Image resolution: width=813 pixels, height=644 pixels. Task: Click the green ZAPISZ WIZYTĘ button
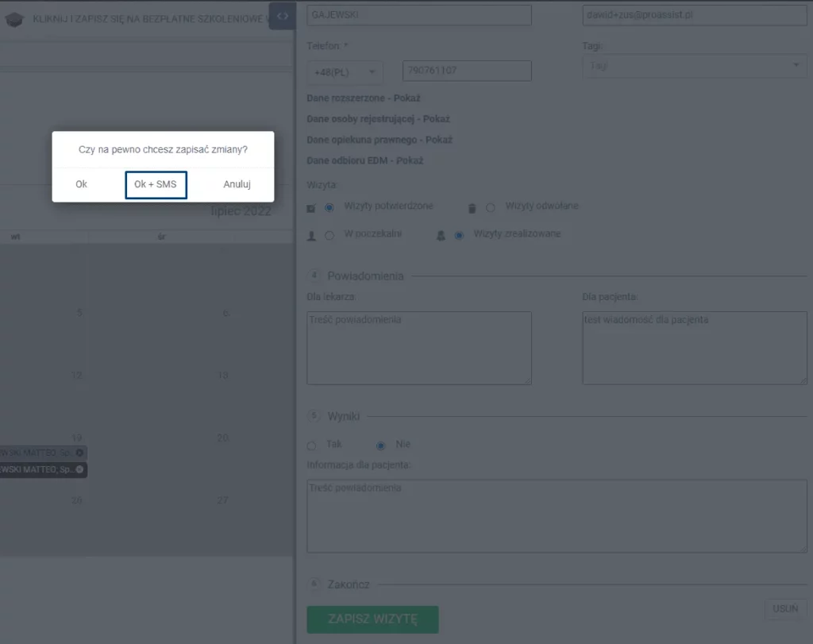pyautogui.click(x=372, y=619)
